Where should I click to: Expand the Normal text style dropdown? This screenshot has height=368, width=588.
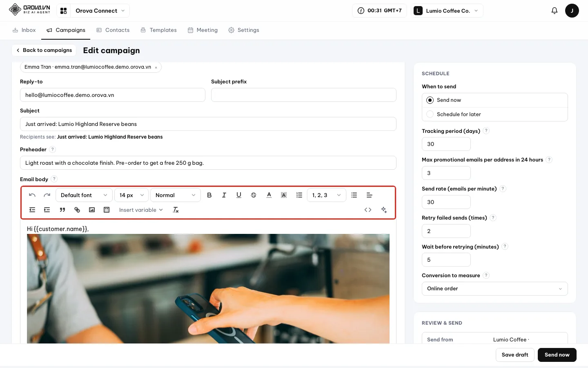(x=176, y=195)
